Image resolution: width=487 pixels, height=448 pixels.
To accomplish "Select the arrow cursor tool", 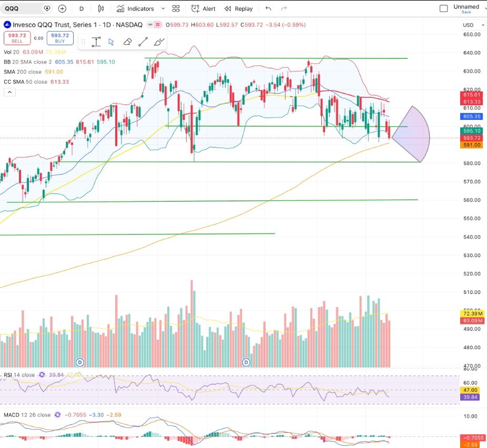I will 111,42.
